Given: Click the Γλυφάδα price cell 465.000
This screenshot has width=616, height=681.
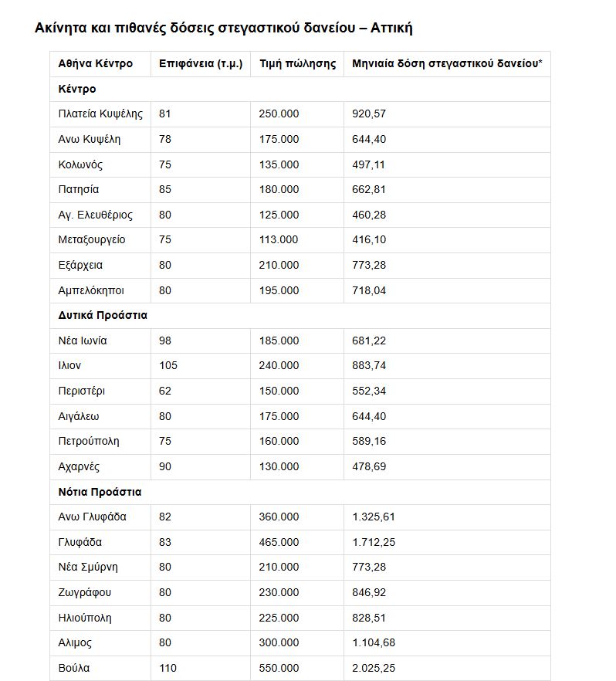Looking at the screenshot, I should 279,542.
